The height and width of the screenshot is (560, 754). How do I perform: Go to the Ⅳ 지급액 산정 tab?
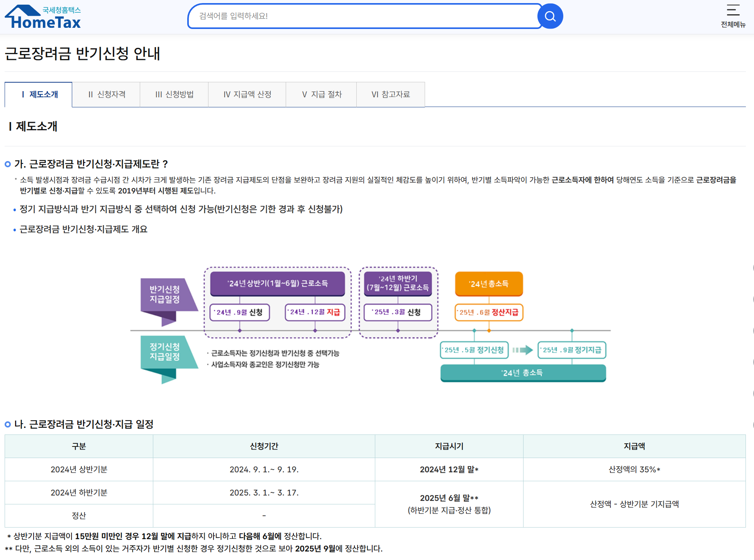[x=247, y=95]
